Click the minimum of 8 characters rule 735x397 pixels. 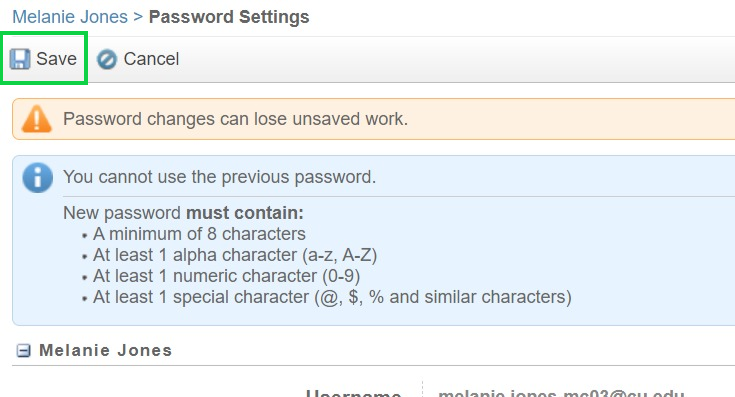tap(199, 234)
